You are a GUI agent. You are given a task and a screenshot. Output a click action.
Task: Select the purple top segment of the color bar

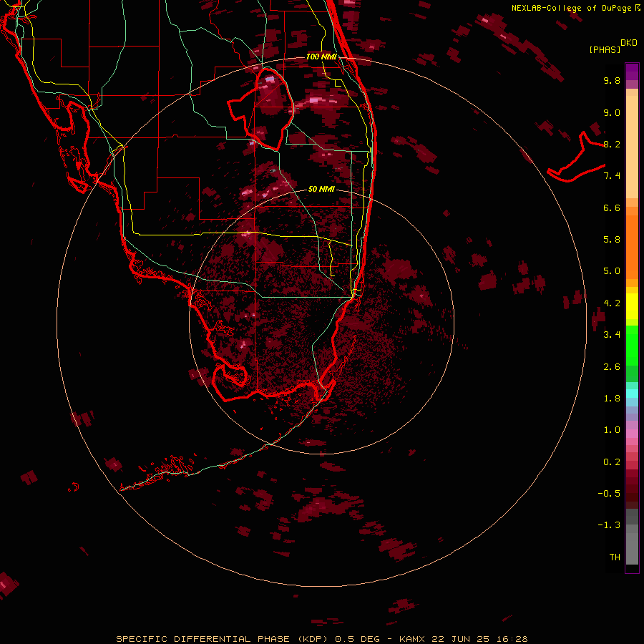click(632, 72)
